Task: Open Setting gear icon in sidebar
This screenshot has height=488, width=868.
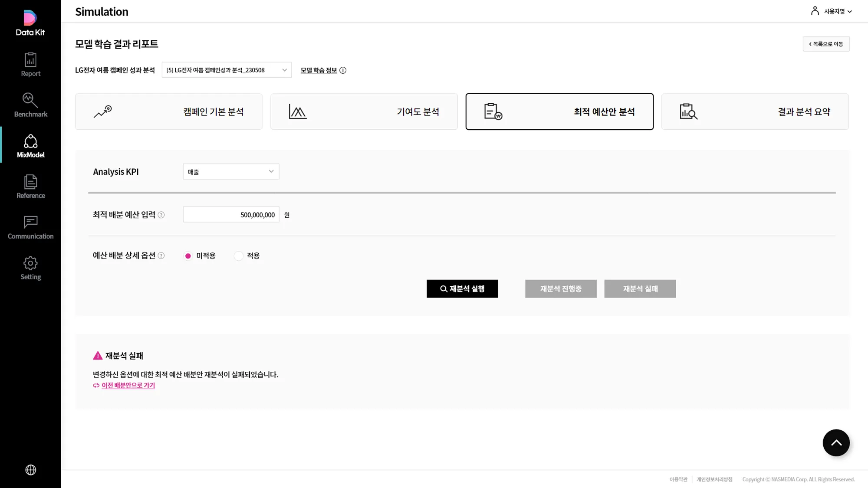Action: pyautogui.click(x=30, y=268)
